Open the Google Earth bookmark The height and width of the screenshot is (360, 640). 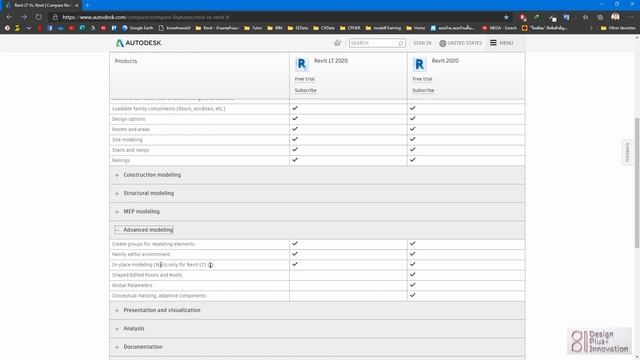pyautogui.click(x=138, y=28)
